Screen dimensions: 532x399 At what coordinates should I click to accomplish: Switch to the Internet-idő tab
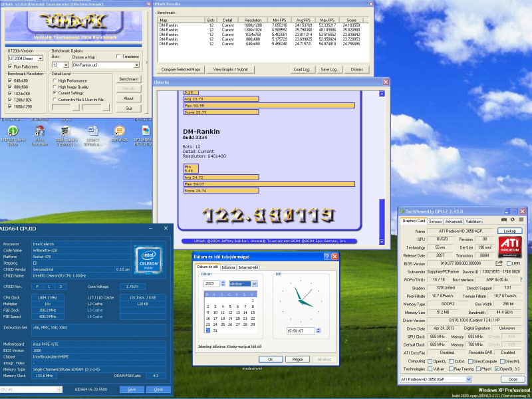pos(249,267)
